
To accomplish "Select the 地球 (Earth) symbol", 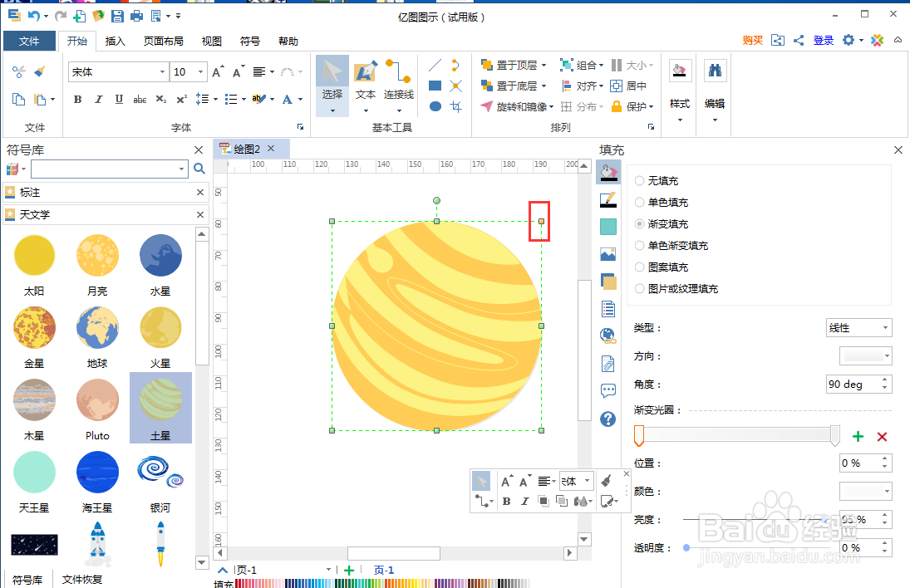I will point(97,327).
